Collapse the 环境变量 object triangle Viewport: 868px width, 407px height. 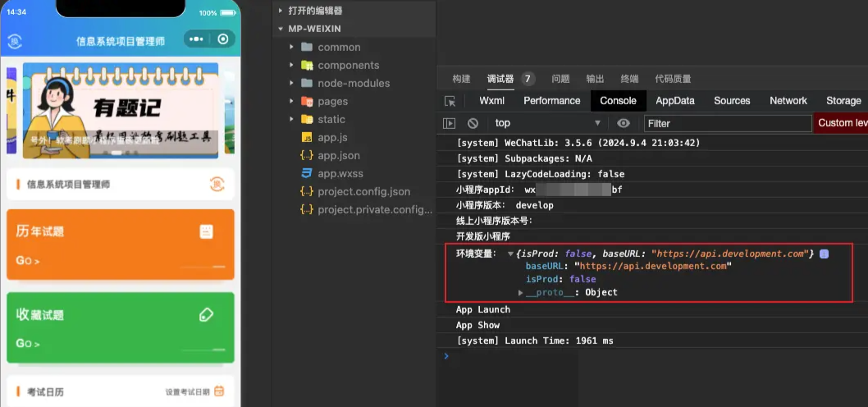(x=510, y=254)
